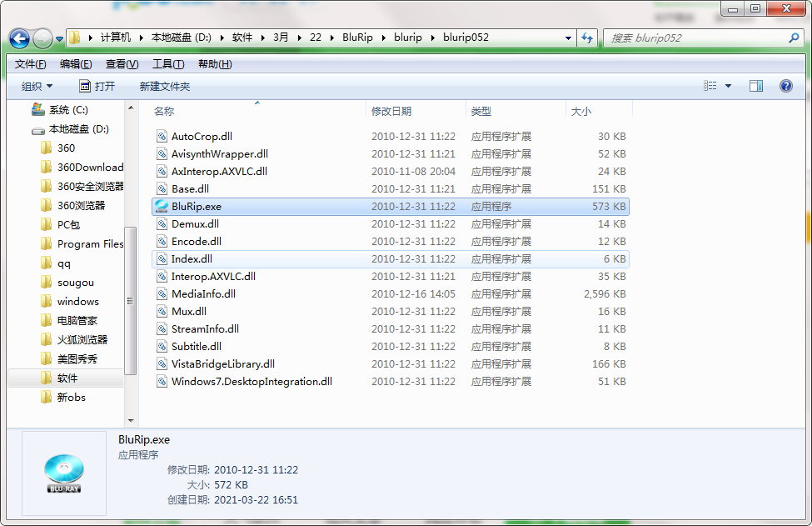Click the search magnifier icon
The height and width of the screenshot is (526, 812).
point(794,38)
